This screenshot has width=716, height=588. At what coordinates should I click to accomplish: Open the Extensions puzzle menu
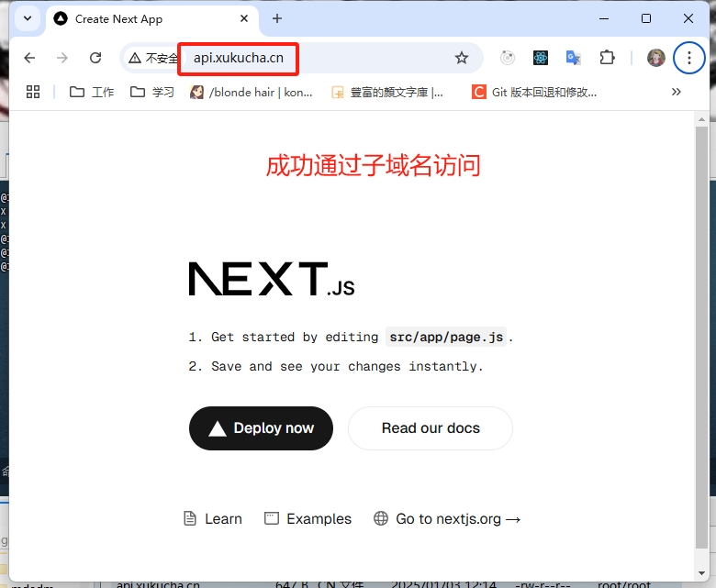607,58
